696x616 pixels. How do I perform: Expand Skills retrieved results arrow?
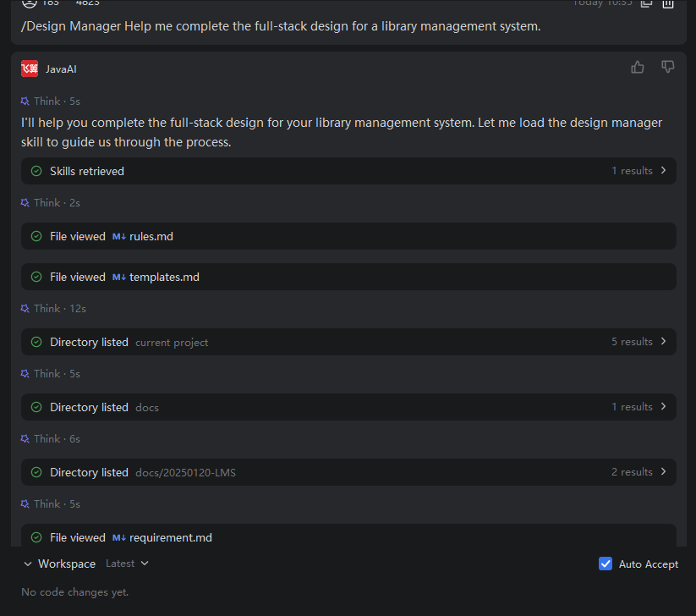point(663,171)
